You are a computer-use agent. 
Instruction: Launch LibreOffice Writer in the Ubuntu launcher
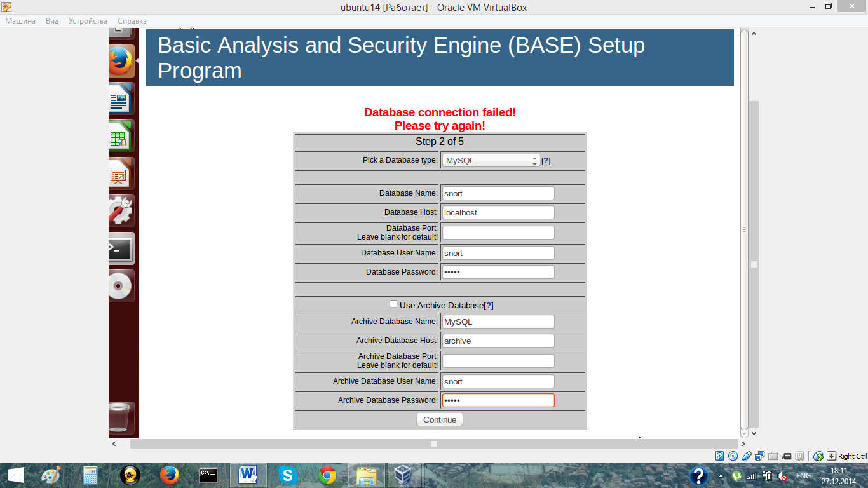(x=121, y=99)
